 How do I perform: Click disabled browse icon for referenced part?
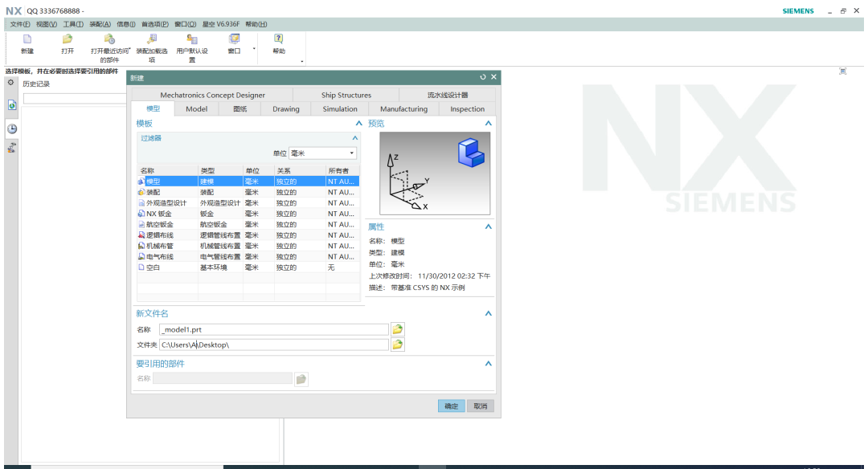coord(301,379)
